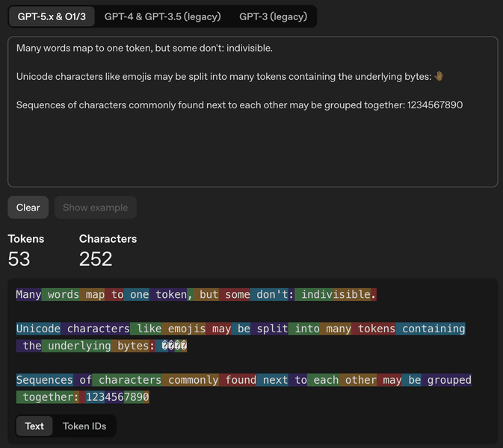Click the token count value 53
503x448 pixels.
[x=19, y=258]
